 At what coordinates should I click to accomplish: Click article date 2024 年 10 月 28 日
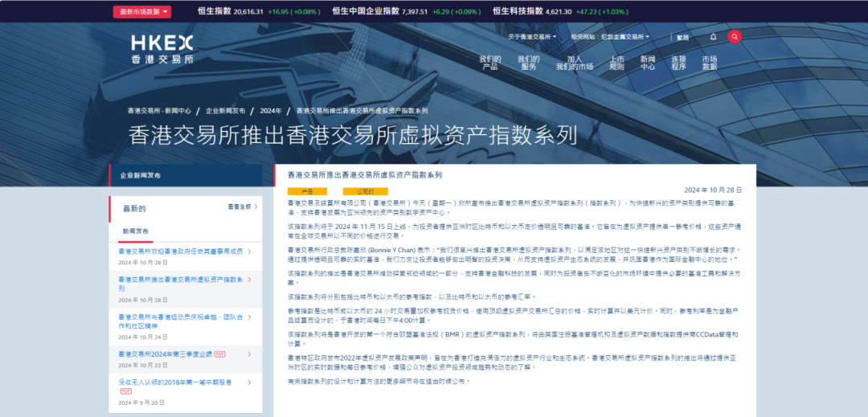point(713,190)
